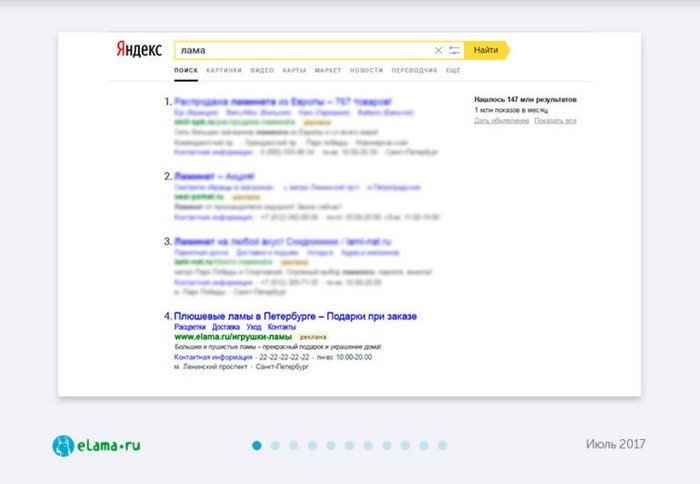This screenshot has width=700, height=484.
Task: Select the Поиск tab
Action: [x=186, y=71]
